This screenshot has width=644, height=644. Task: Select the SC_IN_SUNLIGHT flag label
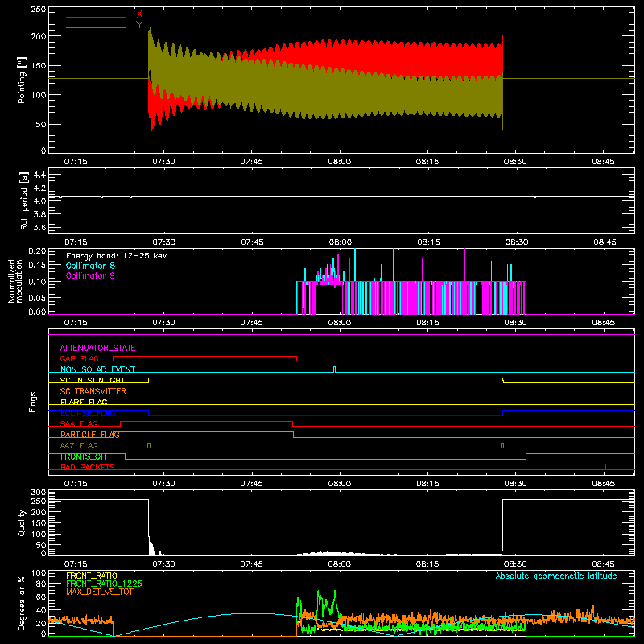[93, 380]
